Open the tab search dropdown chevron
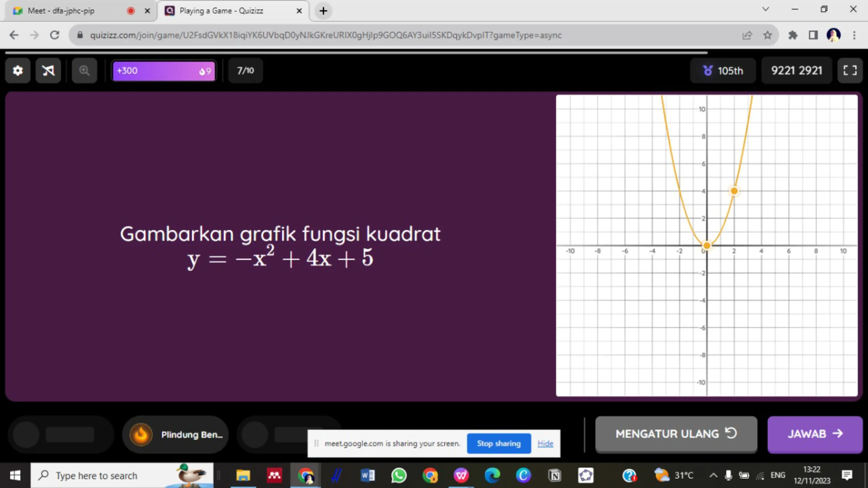This screenshot has width=868, height=488. (x=765, y=9)
